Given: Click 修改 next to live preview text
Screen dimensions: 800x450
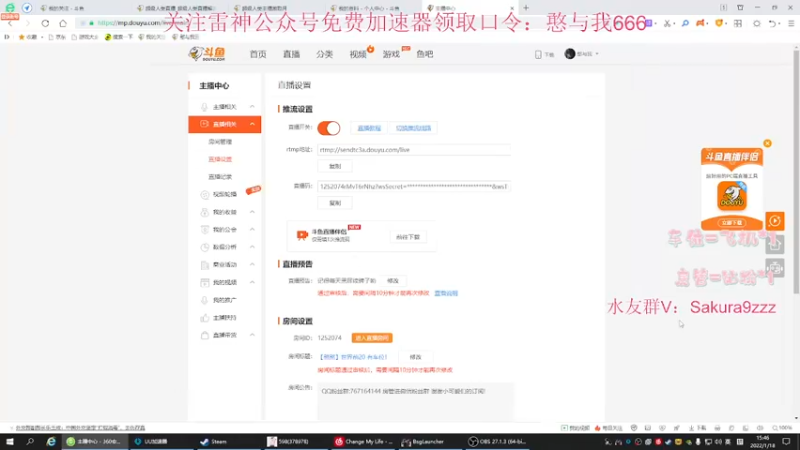Looking at the screenshot, I should [x=392, y=281].
